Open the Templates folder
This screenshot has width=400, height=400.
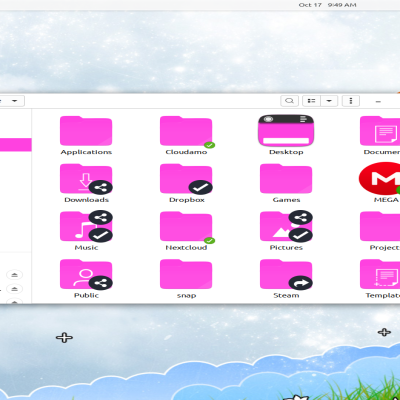380,274
